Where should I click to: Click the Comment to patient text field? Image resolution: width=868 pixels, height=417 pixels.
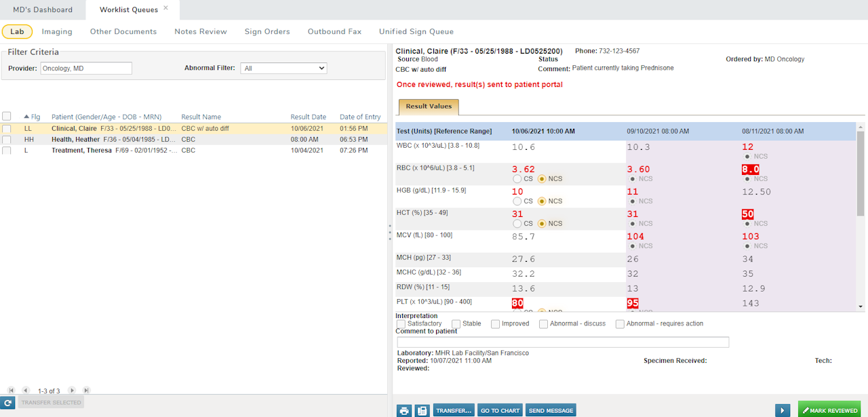click(x=563, y=342)
